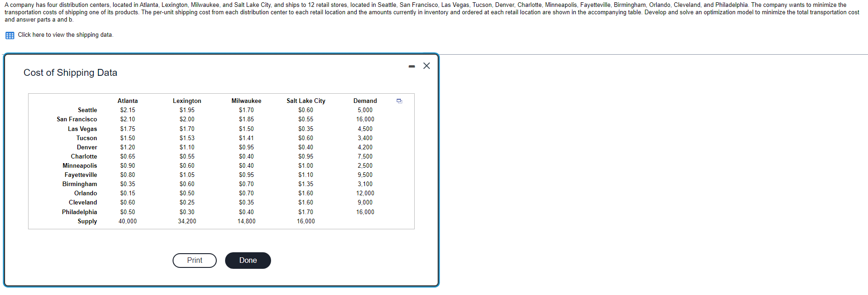Image resolution: width=868 pixels, height=295 pixels.
Task: Click Cleveland Lexington cost $0.25
Action: (187, 203)
